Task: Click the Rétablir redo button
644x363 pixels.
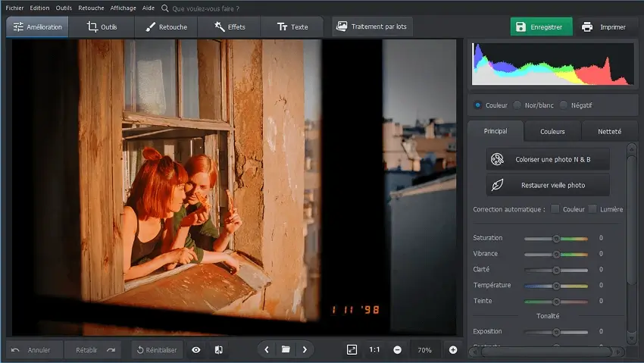Action: tap(93, 350)
